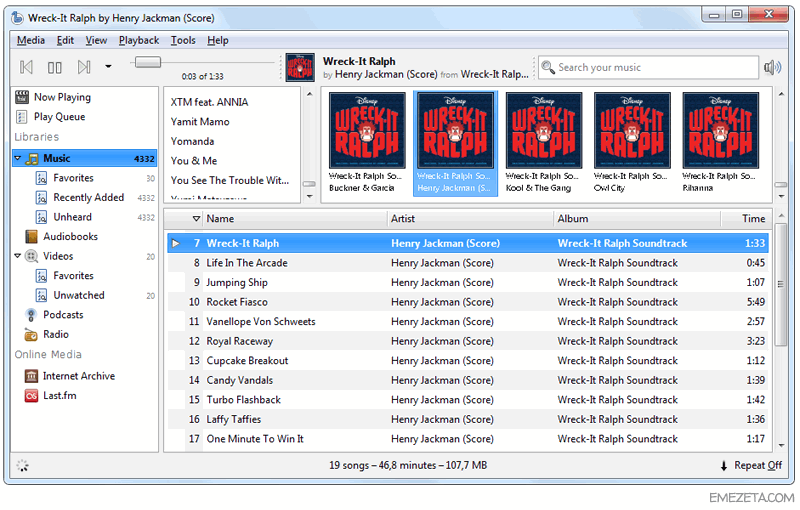The height and width of the screenshot is (510, 800).
Task: Click the now-playing album cover thumbnail
Action: [x=299, y=67]
